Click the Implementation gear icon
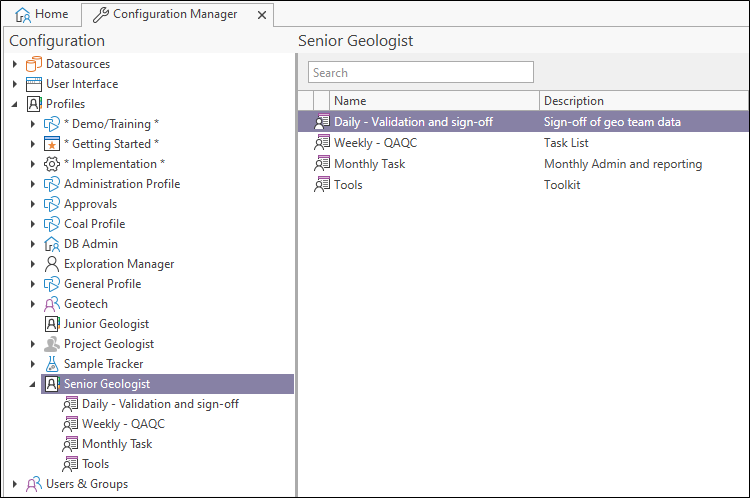 point(53,164)
